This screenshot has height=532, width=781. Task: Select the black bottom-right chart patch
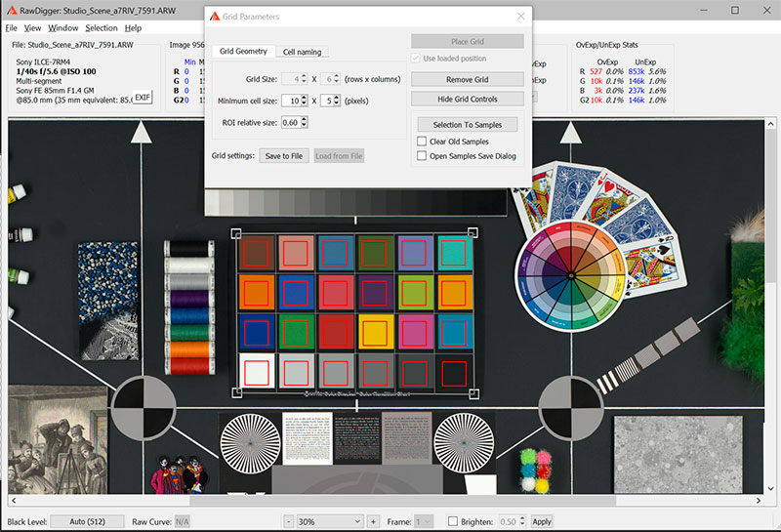coord(455,373)
